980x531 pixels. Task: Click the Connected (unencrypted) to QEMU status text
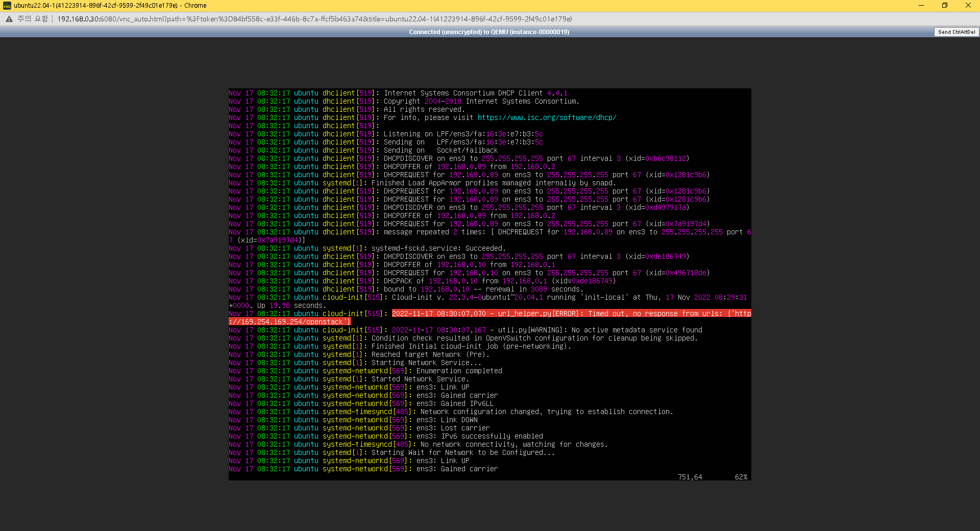point(489,32)
